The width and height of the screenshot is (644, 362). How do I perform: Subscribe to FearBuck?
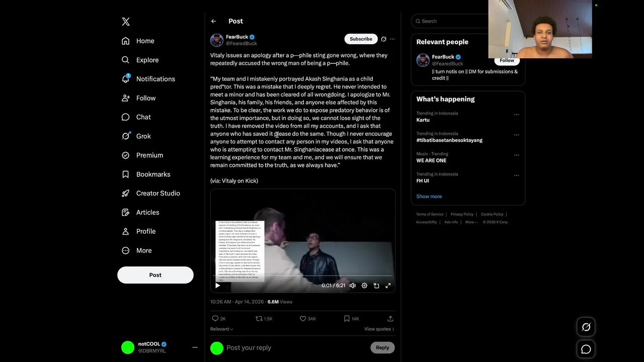361,39
